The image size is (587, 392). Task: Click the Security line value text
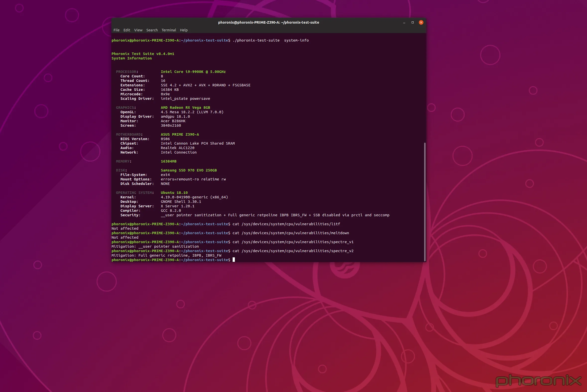pyautogui.click(x=275, y=215)
